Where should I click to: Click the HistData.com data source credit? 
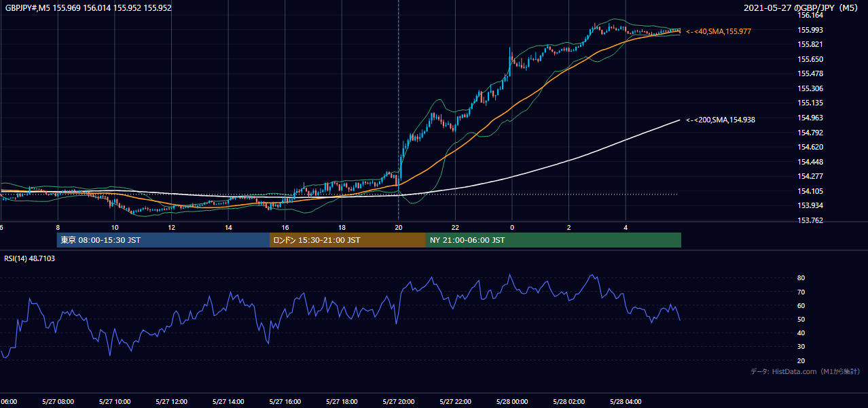(x=806, y=371)
